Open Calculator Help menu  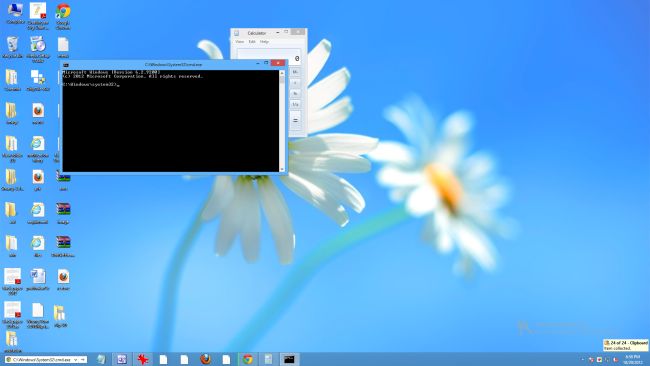[x=264, y=42]
